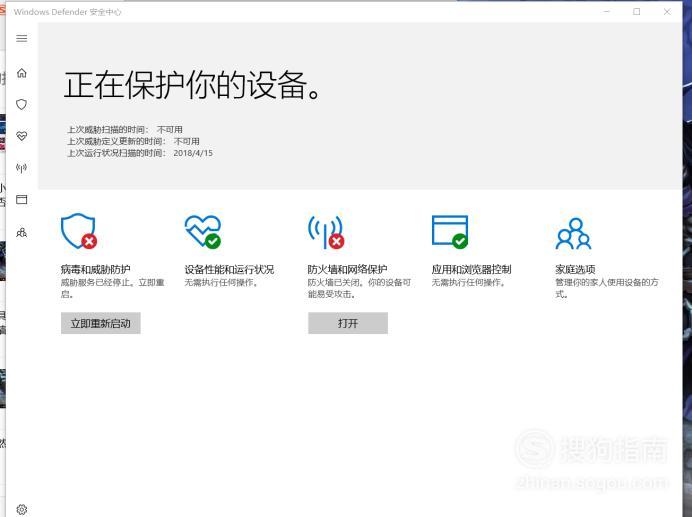692x517 pixels.
Task: Open 病毒和威胁防护 heading
Action: point(95,269)
